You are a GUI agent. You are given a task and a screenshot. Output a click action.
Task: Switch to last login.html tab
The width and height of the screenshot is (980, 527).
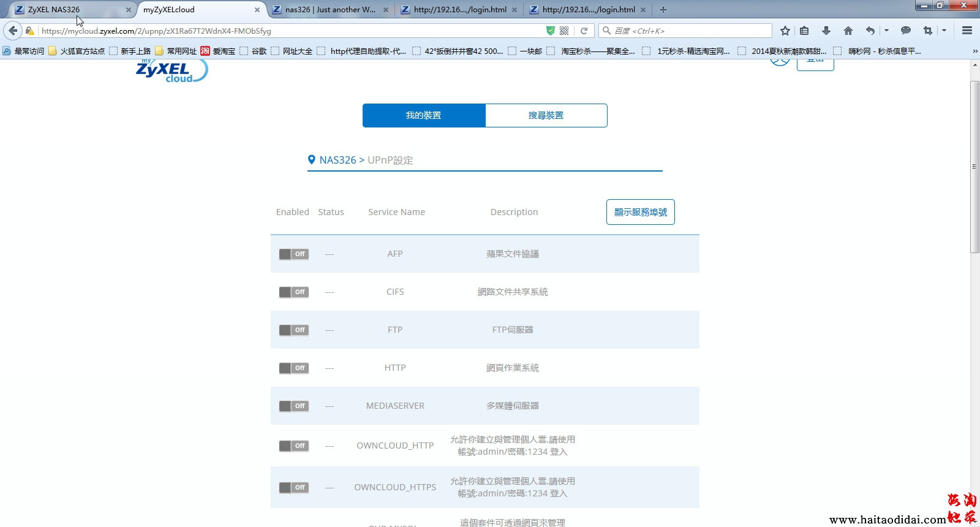click(x=588, y=10)
